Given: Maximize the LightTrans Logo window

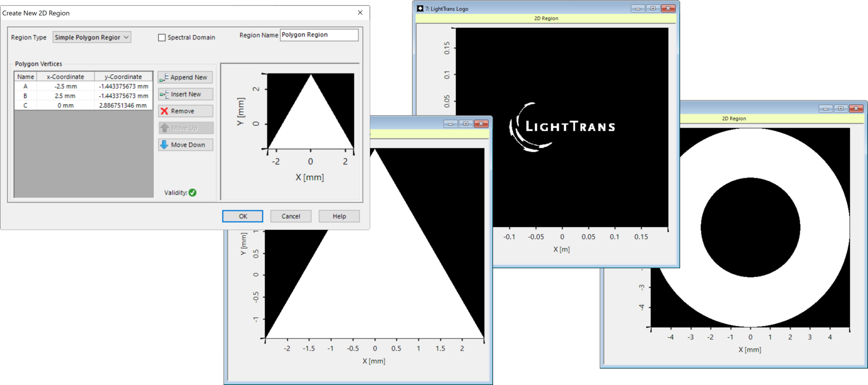Looking at the screenshot, I should click(x=653, y=9).
